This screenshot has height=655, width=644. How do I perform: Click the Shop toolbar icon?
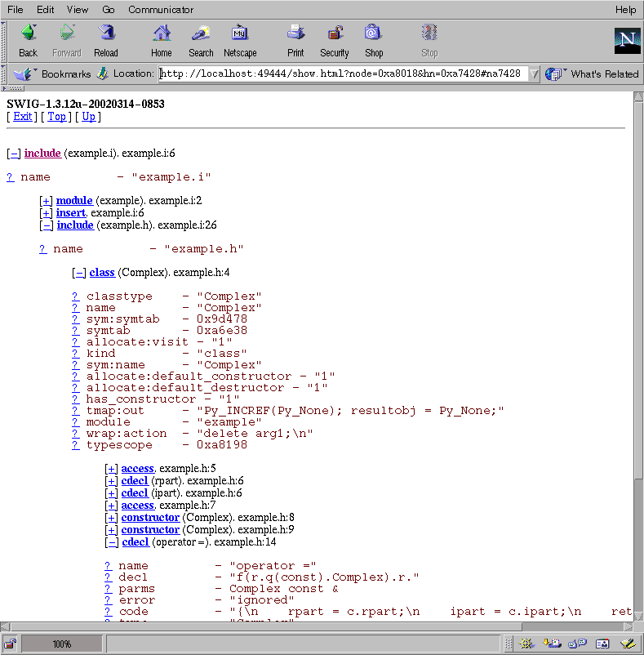pos(374,34)
